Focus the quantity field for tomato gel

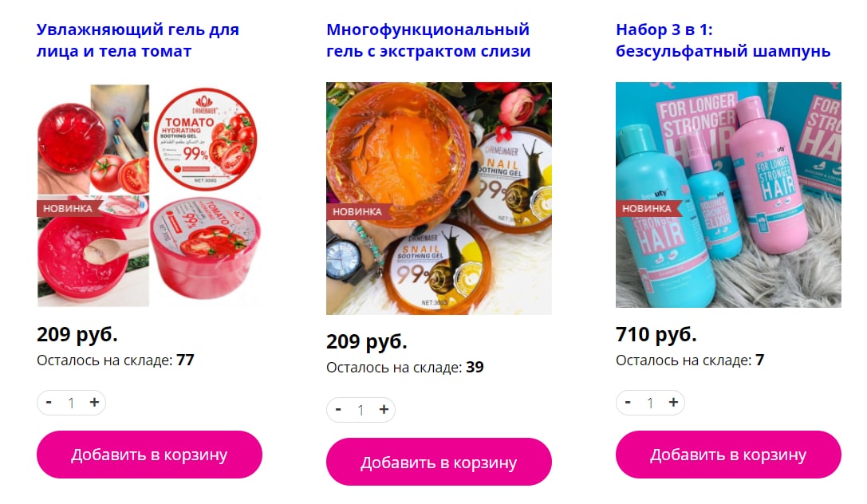(71, 403)
